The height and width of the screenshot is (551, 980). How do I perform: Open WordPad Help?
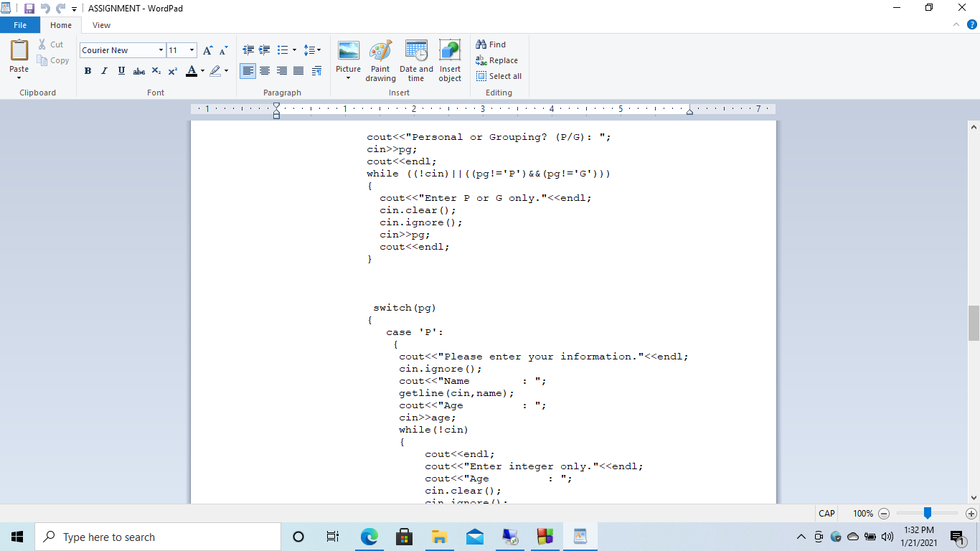point(972,24)
